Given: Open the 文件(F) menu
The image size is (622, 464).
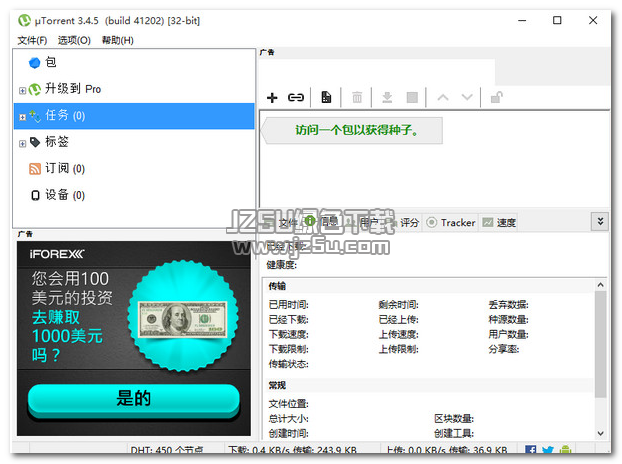Looking at the screenshot, I should coord(32,40).
